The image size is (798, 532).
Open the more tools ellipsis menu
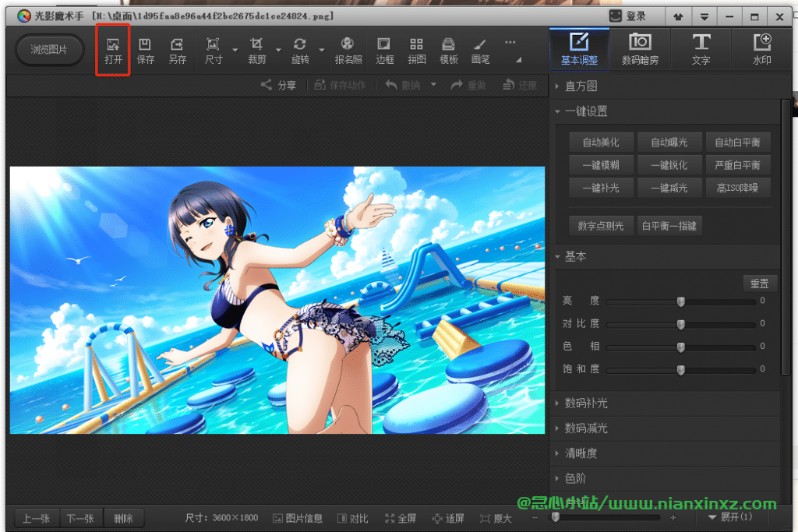pyautogui.click(x=510, y=43)
